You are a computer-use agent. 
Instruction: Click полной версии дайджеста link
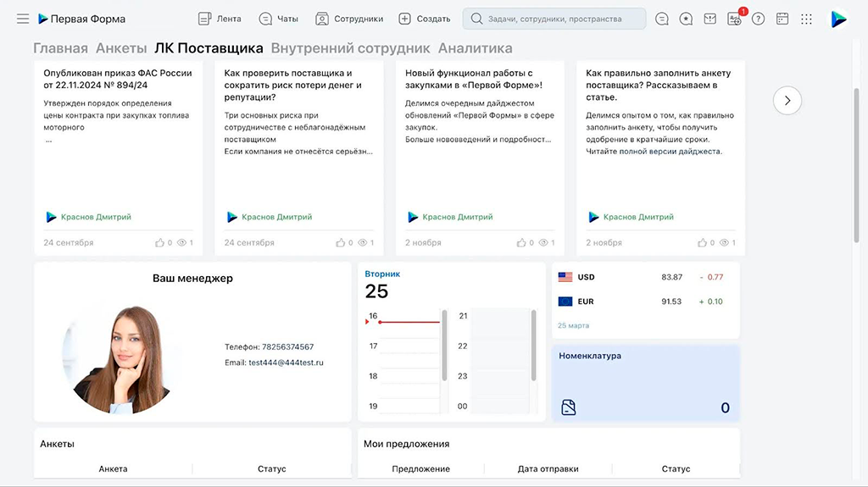coord(670,151)
